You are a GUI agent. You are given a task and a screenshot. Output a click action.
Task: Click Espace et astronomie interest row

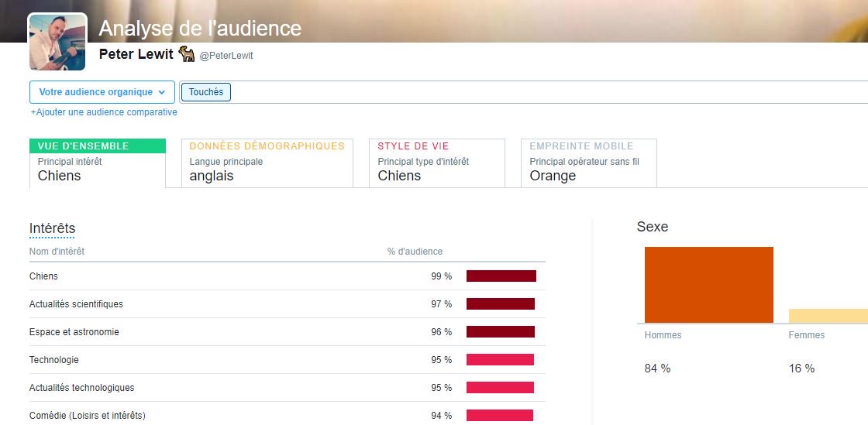[288, 331]
